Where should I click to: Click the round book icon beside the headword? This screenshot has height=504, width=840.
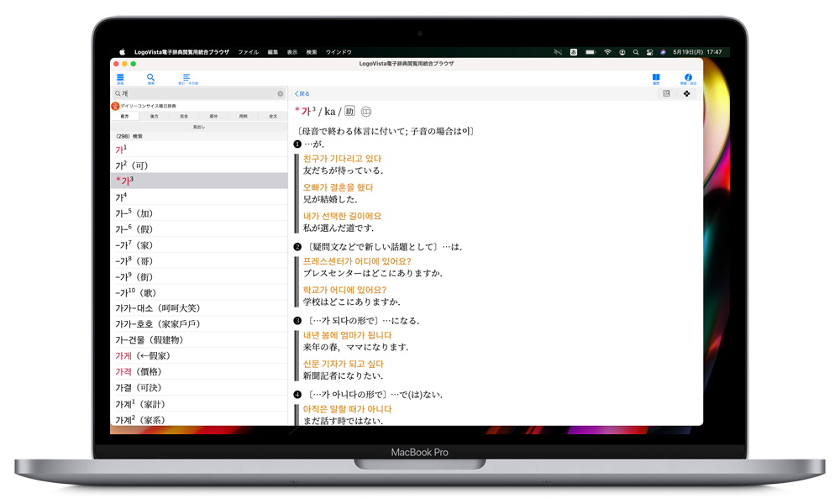tap(366, 112)
